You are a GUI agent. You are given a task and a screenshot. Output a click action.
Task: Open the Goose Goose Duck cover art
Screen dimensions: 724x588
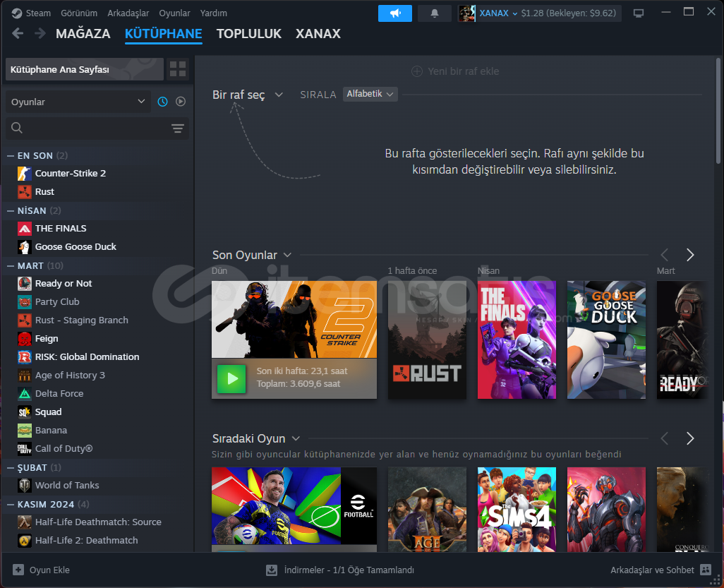point(605,340)
